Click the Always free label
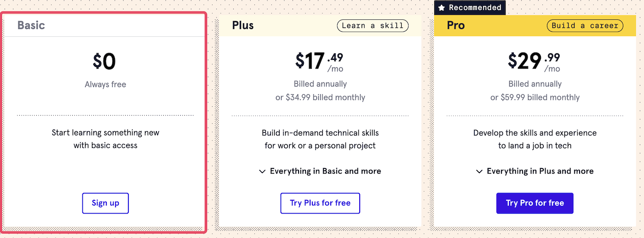Viewport: 644px width, 238px height. (x=105, y=84)
